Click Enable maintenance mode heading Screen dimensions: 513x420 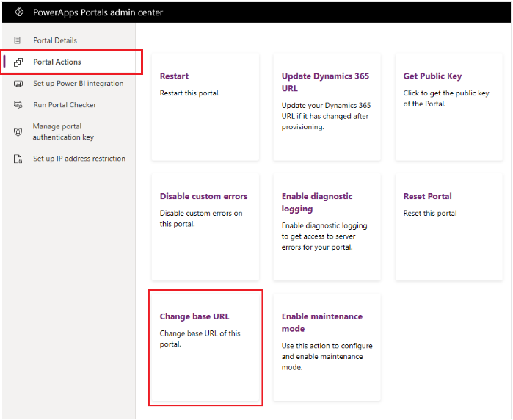click(x=322, y=322)
